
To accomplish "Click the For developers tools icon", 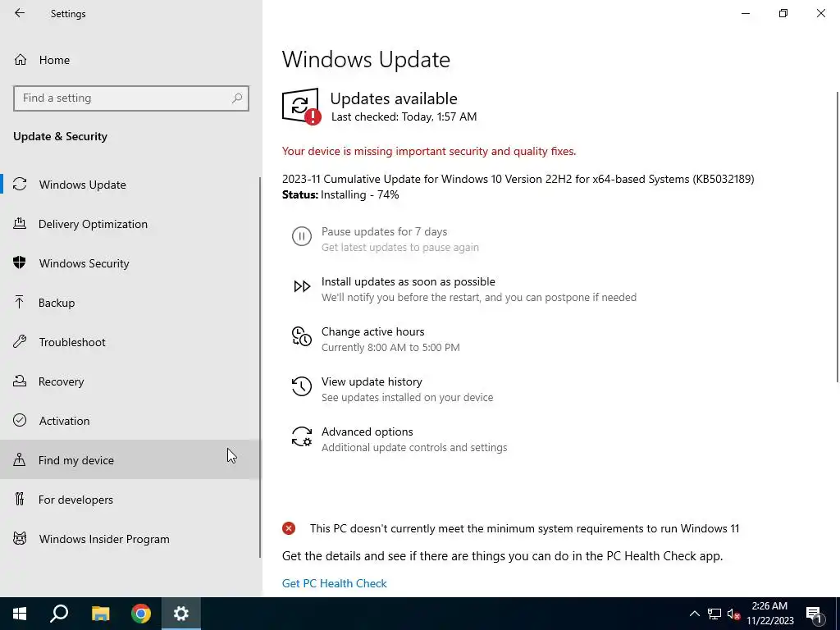I will [x=20, y=500].
